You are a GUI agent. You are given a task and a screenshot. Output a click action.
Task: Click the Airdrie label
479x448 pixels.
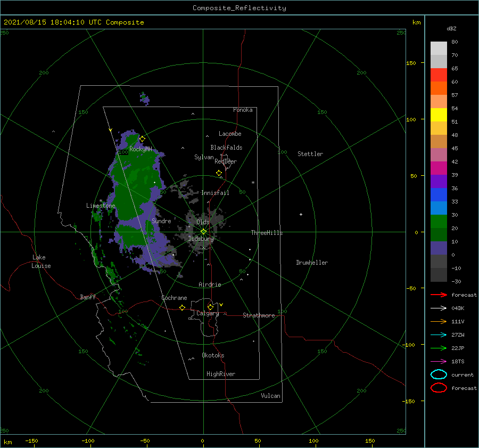(x=210, y=284)
